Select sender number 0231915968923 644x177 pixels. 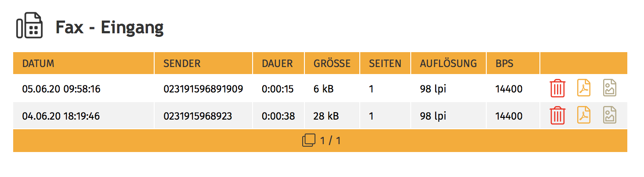pos(198,117)
